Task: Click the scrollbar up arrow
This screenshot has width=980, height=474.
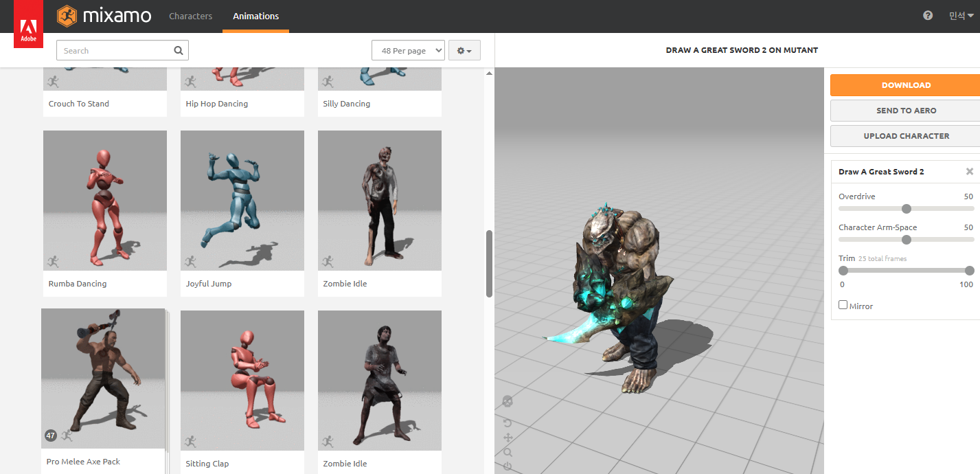Action: pyautogui.click(x=489, y=73)
